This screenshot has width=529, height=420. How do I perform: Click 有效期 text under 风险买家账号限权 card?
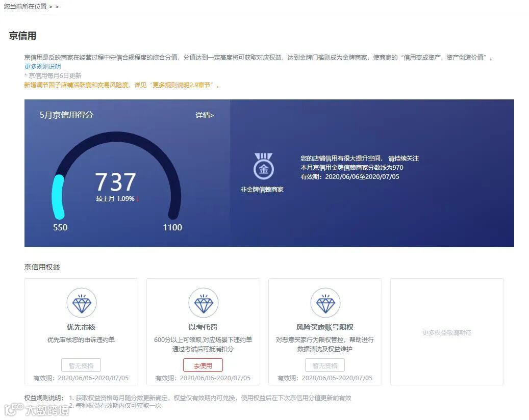click(325, 378)
